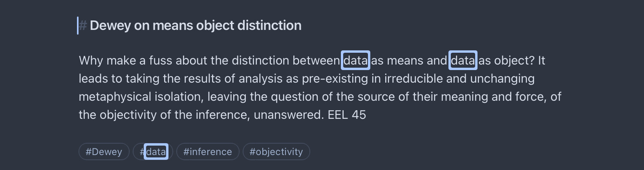Click the #Dewey tag
This screenshot has height=170, width=644.
pyautogui.click(x=104, y=152)
